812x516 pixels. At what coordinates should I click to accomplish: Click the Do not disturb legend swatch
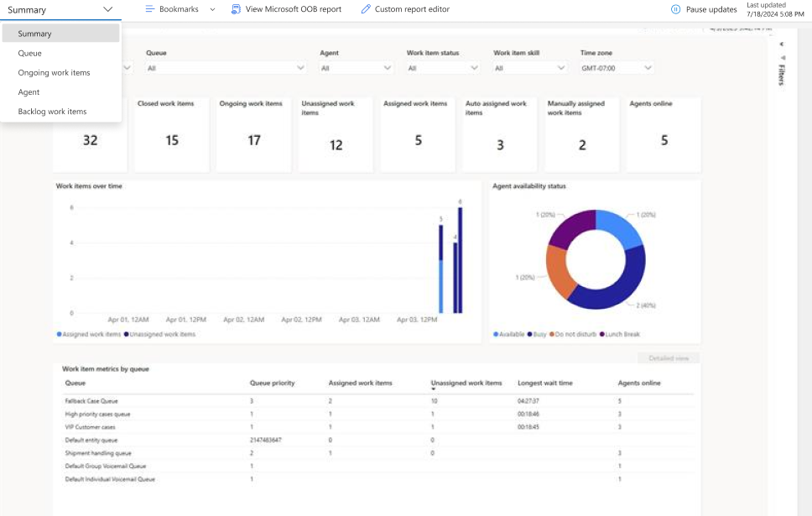552,334
